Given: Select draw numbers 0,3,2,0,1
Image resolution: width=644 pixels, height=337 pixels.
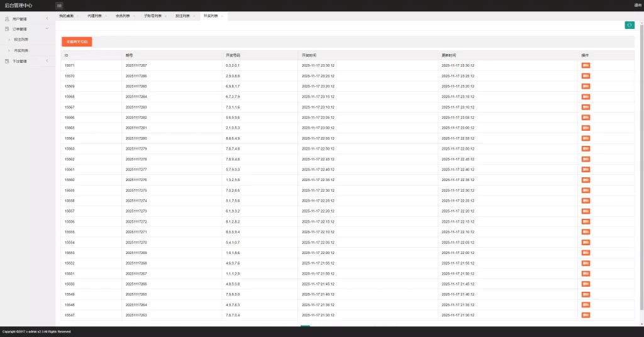Looking at the screenshot, I should pyautogui.click(x=233, y=65).
